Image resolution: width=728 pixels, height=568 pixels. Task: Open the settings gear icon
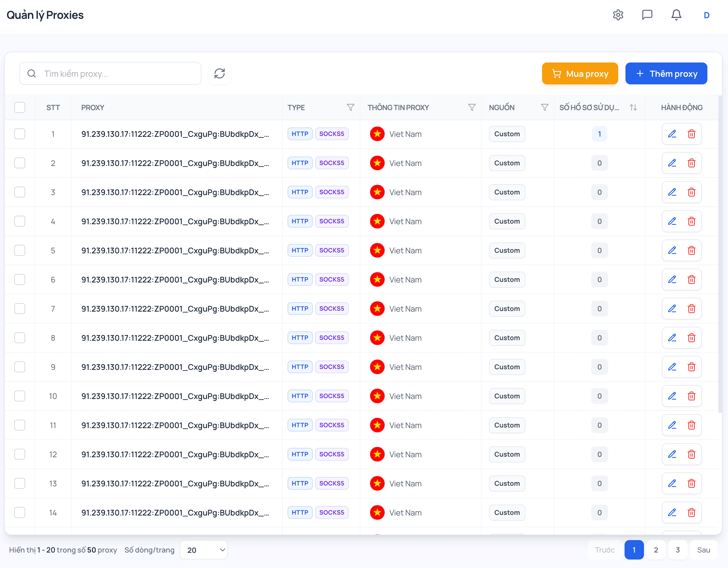(618, 15)
